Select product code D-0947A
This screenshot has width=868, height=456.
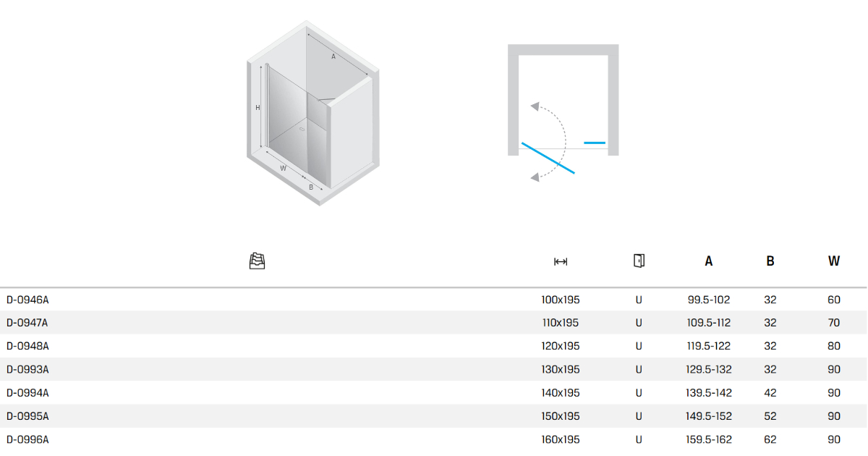click(x=27, y=323)
